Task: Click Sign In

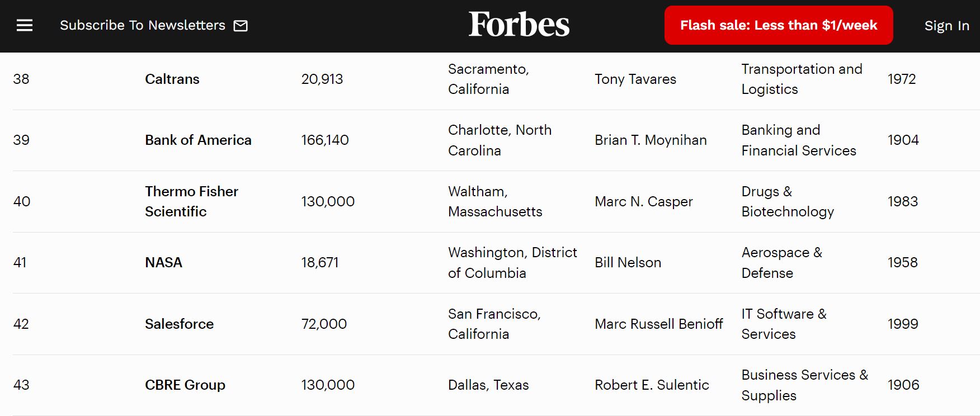Action: (x=946, y=26)
